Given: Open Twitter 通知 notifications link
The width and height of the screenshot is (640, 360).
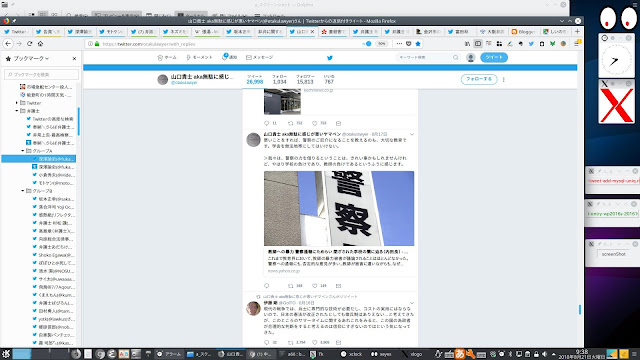Looking at the screenshot, I should point(230,57).
